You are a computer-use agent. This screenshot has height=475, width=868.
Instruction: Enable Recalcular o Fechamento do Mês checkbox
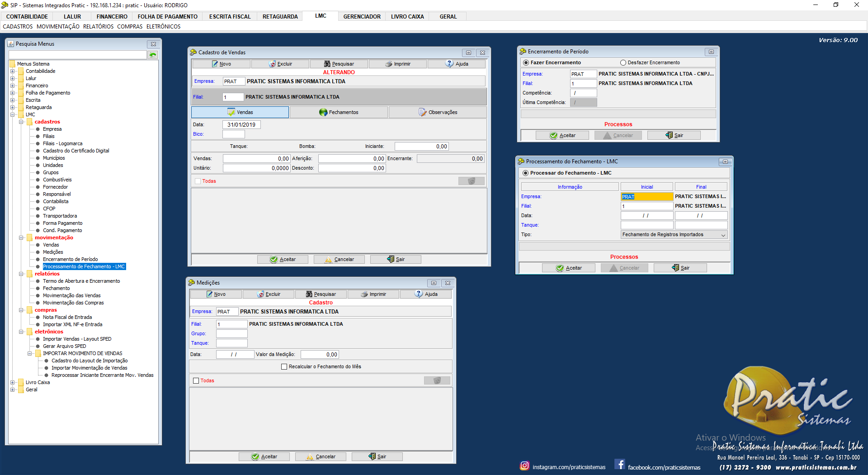(x=284, y=367)
